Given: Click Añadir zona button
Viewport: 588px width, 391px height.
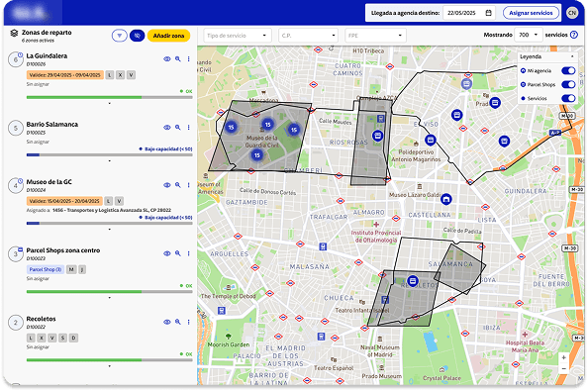Looking at the screenshot, I should [x=168, y=36].
